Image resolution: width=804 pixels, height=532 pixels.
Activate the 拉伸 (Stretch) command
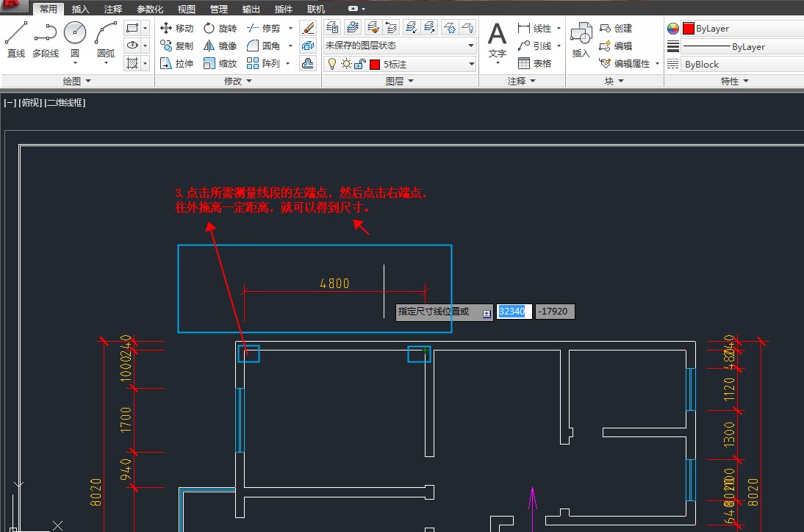[176, 63]
